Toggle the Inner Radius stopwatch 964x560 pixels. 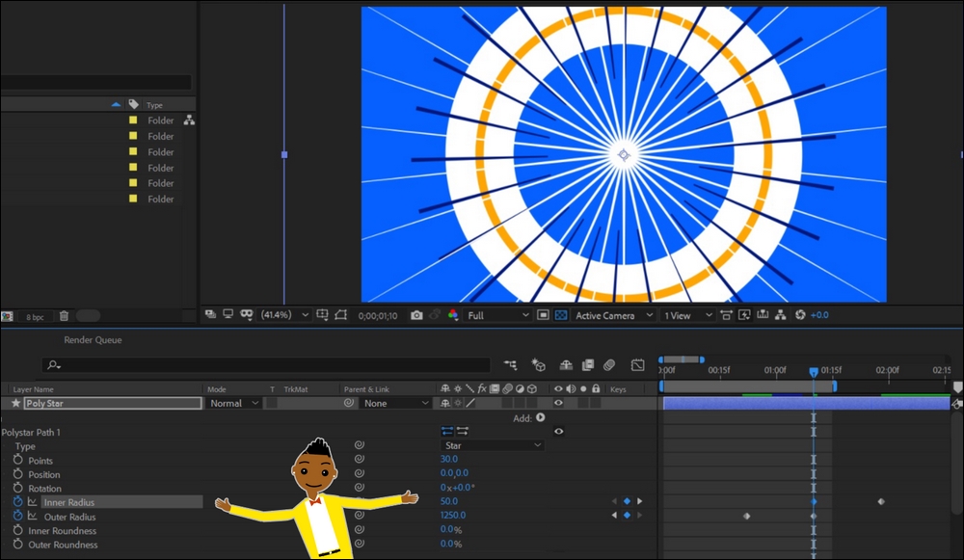[x=17, y=501]
